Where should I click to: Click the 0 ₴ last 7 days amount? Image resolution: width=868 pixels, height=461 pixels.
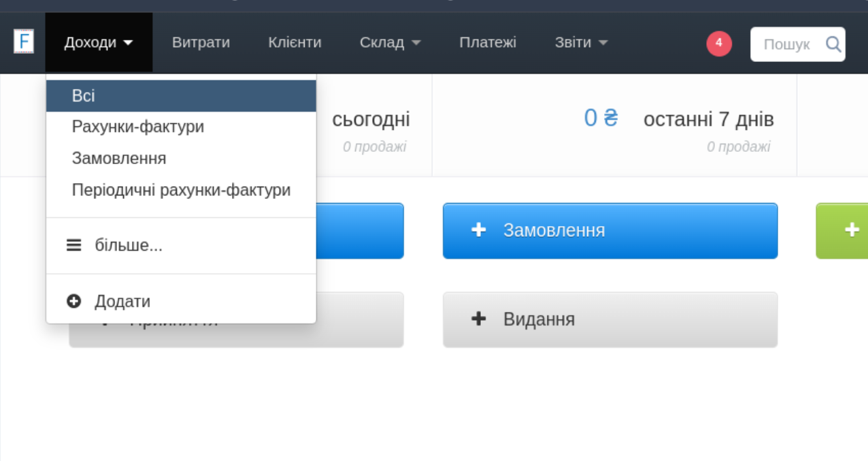click(601, 118)
